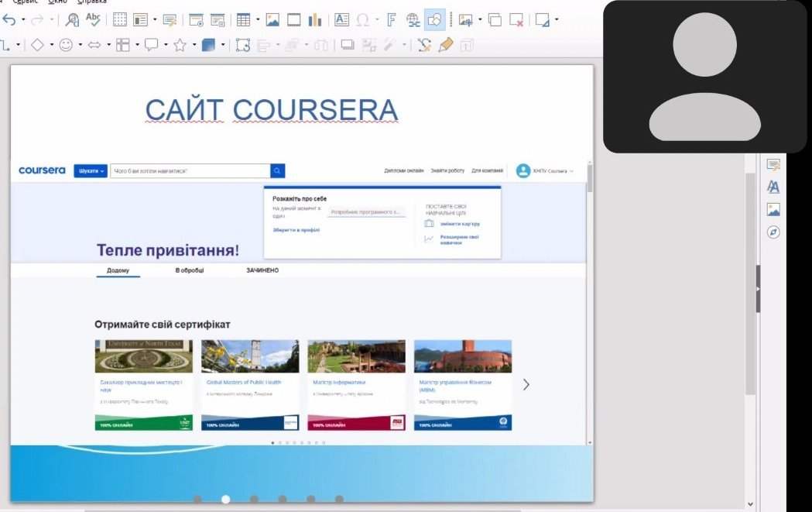Insert a hyperlink

pyautogui.click(x=413, y=20)
